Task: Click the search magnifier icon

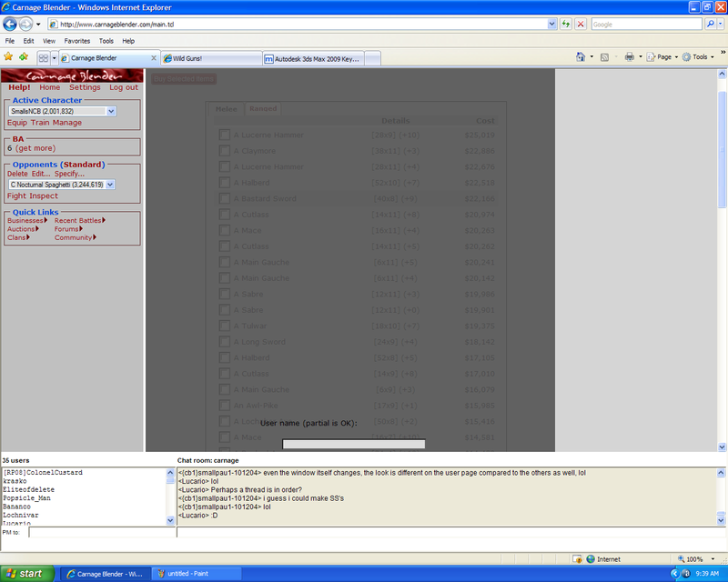Action: tap(710, 25)
